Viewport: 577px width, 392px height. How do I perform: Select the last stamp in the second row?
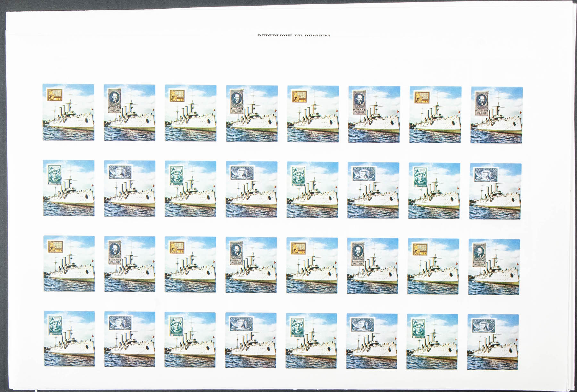point(495,191)
